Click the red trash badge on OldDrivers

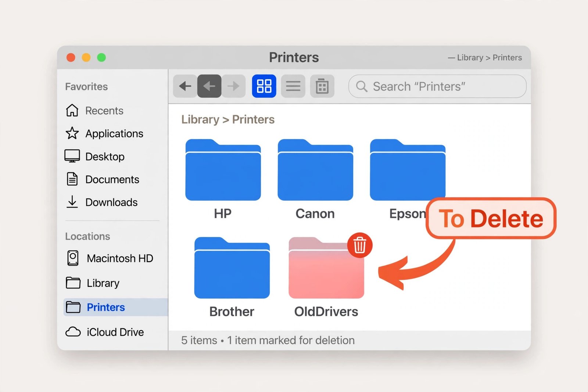[360, 245]
